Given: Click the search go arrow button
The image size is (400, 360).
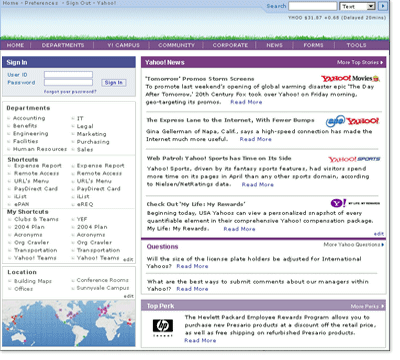Looking at the screenshot, I should pyautogui.click(x=383, y=6).
